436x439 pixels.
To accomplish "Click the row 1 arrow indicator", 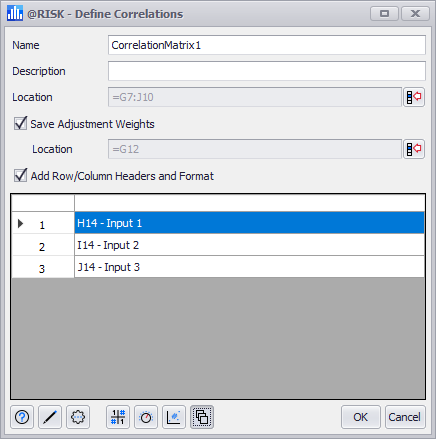I will [x=20, y=223].
